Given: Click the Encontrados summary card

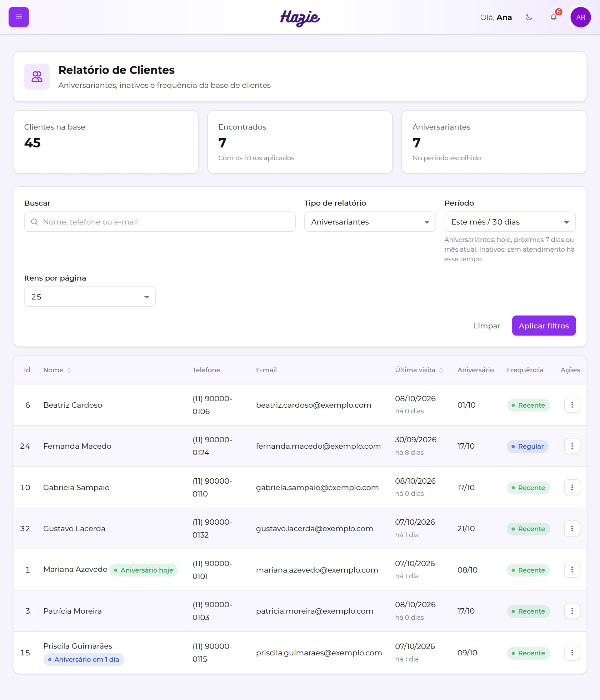Looking at the screenshot, I should tap(300, 142).
